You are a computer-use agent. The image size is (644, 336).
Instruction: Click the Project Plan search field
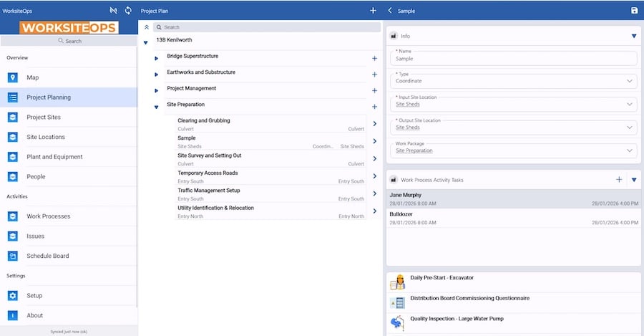[x=267, y=27]
